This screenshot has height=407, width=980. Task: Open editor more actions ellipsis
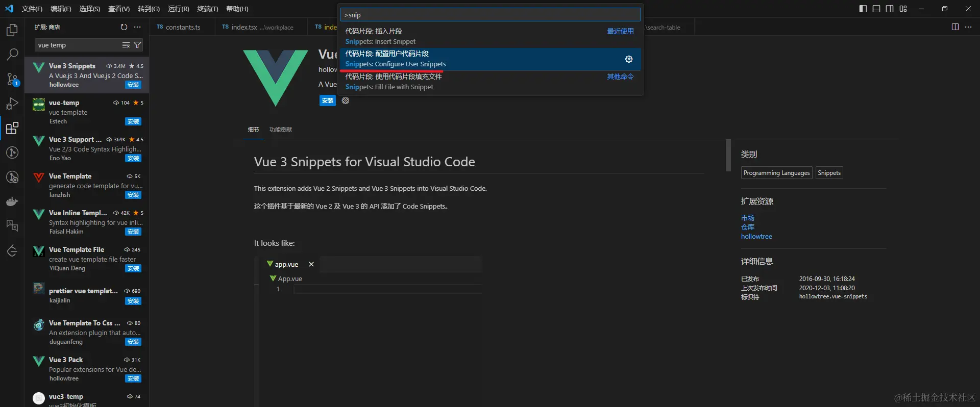coord(968,27)
